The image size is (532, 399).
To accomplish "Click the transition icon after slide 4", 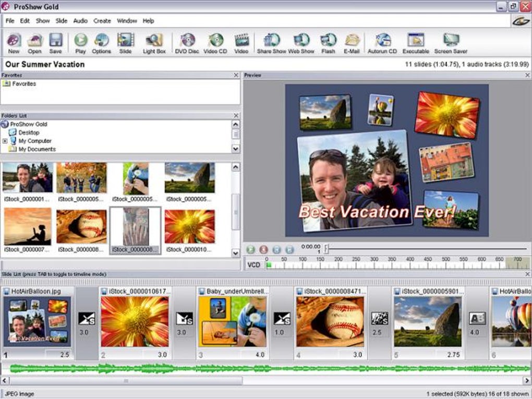I will click(379, 318).
